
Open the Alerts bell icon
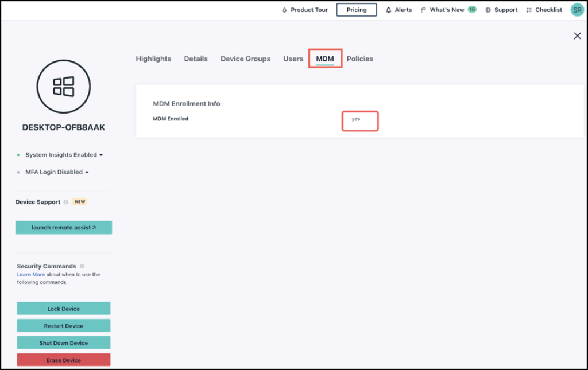[x=389, y=10]
